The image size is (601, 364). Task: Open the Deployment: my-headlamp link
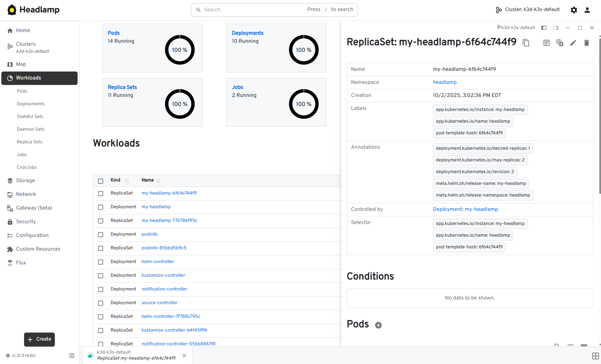pos(465,209)
